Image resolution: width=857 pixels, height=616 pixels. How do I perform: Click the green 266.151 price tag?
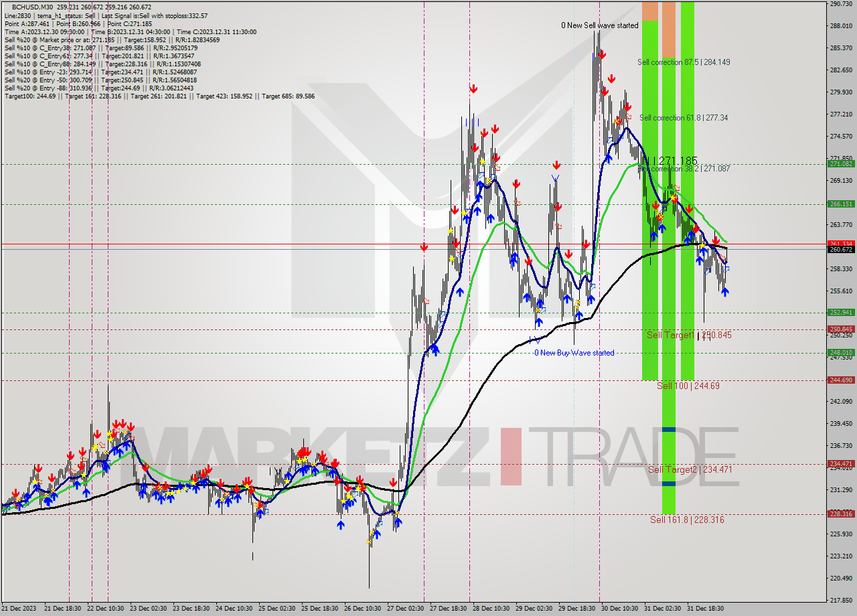click(x=841, y=204)
